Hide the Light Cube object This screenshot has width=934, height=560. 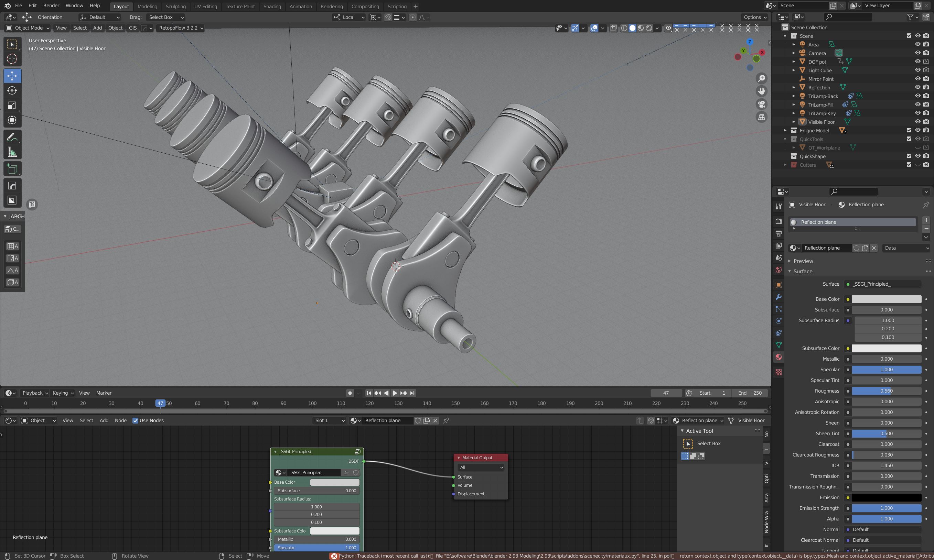pos(917,70)
